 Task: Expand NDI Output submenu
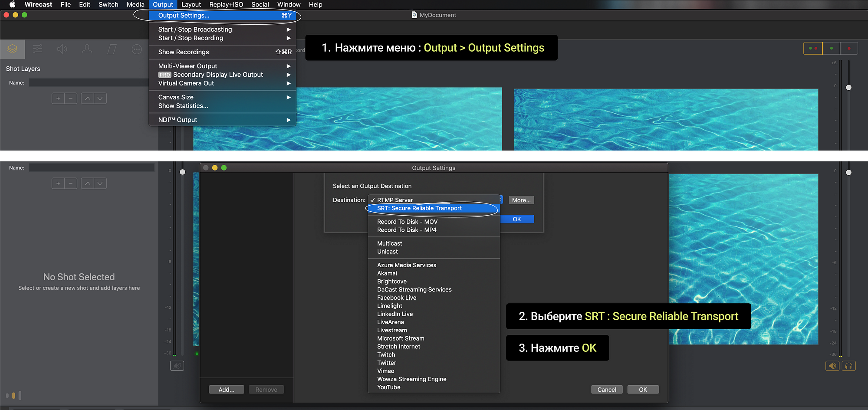(222, 120)
